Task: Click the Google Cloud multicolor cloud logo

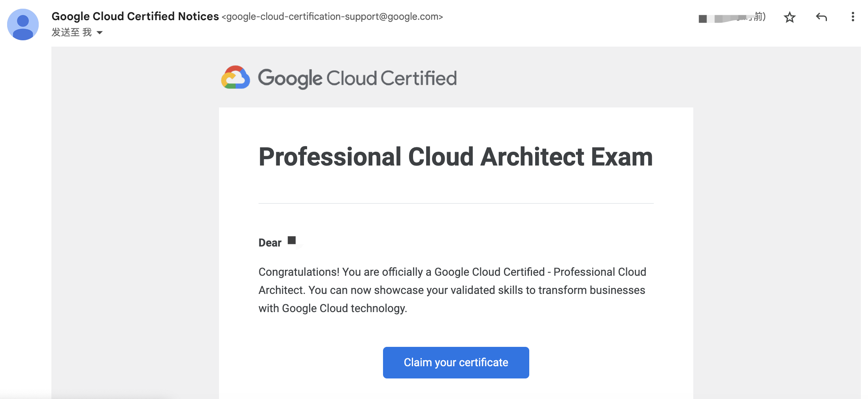Action: click(x=236, y=77)
